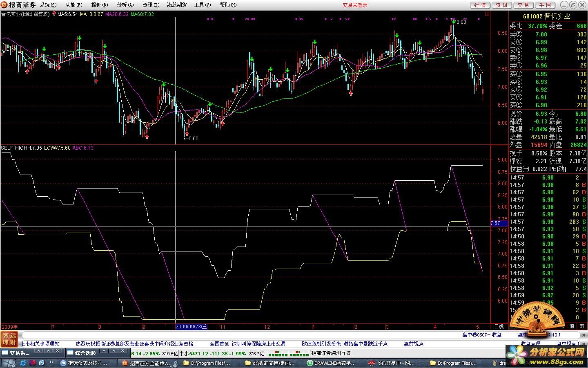Open the 深圳叫停保障房上市交易 news link
The height and width of the screenshot is (368, 588).
click(x=258, y=344)
